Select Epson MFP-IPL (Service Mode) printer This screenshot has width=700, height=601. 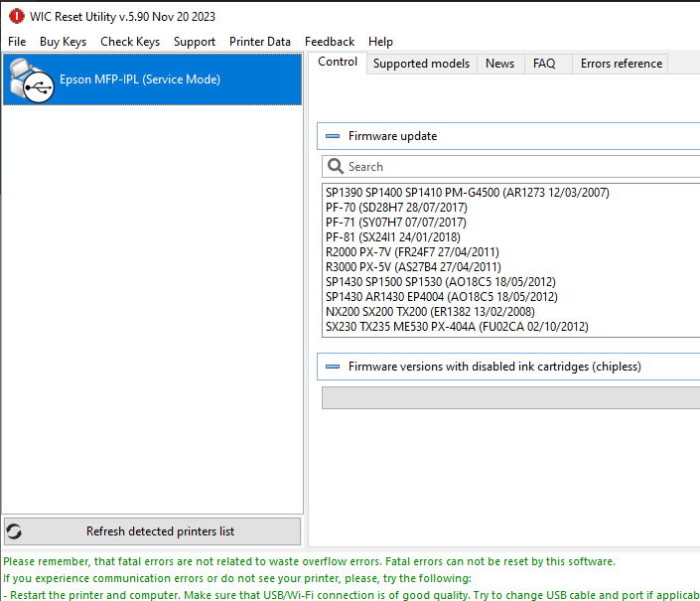tap(152, 79)
